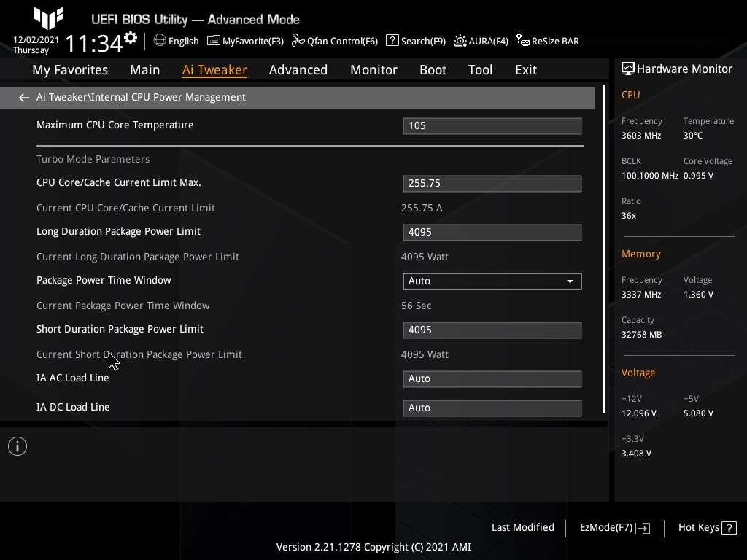Click the Search(F9) label
Image resolution: width=747 pixels, height=560 pixels.
[x=423, y=41]
